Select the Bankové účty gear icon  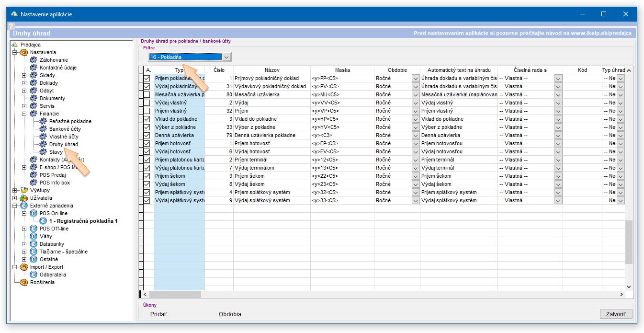(43, 129)
